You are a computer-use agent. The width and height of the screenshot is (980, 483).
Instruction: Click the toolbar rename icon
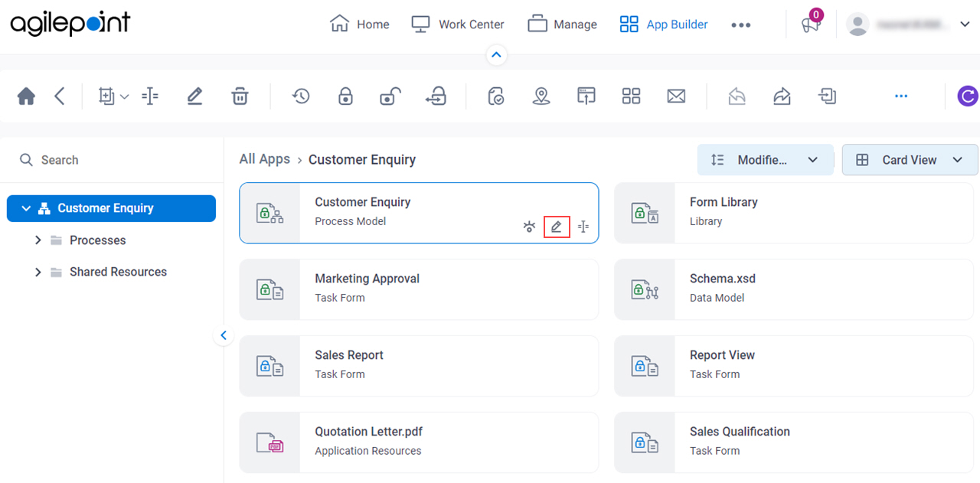[x=150, y=96]
